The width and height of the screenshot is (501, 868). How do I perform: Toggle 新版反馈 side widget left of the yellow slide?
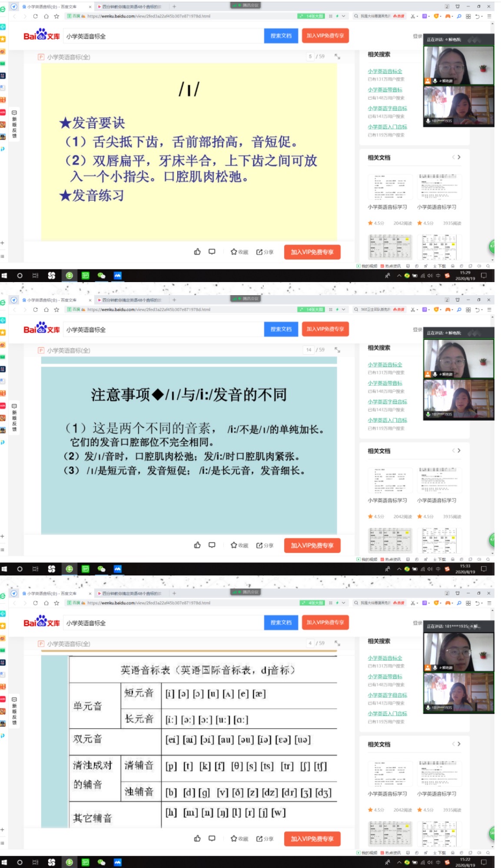pyautogui.click(x=14, y=124)
